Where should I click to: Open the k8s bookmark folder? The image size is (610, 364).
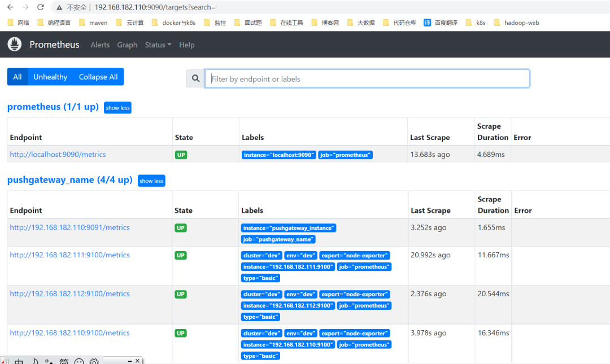pyautogui.click(x=476, y=23)
